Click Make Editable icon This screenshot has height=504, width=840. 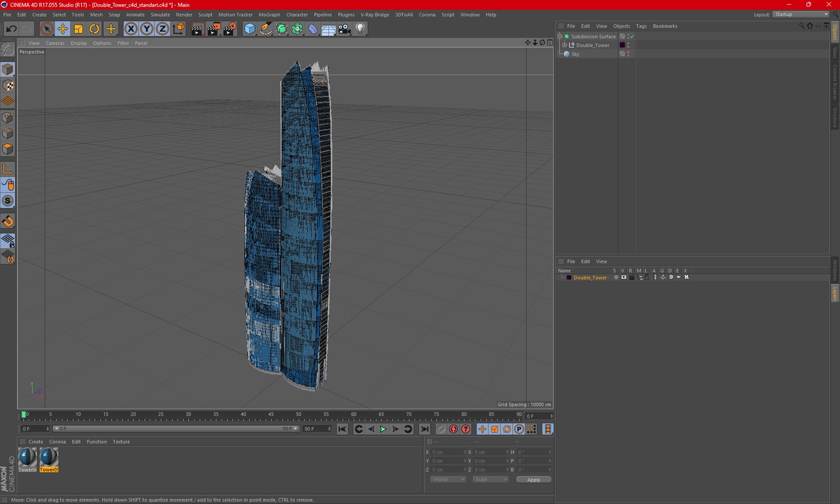pyautogui.click(x=8, y=49)
